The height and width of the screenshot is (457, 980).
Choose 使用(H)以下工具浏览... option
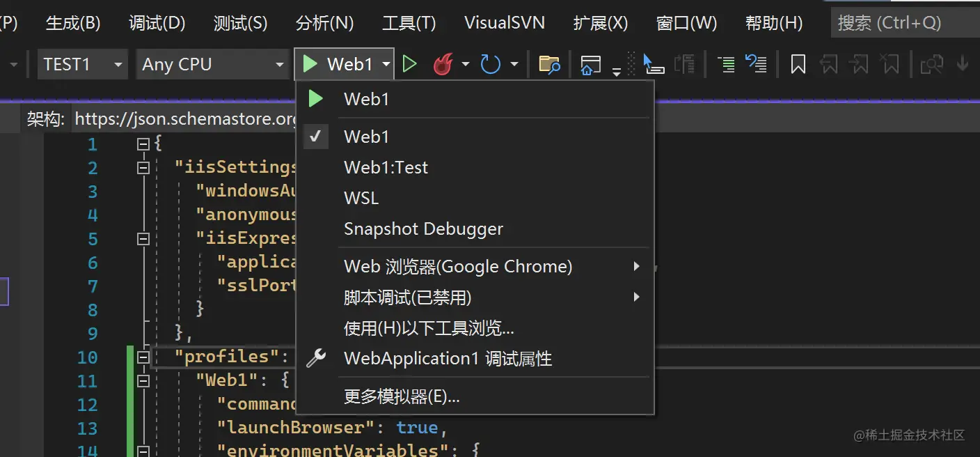click(475, 327)
